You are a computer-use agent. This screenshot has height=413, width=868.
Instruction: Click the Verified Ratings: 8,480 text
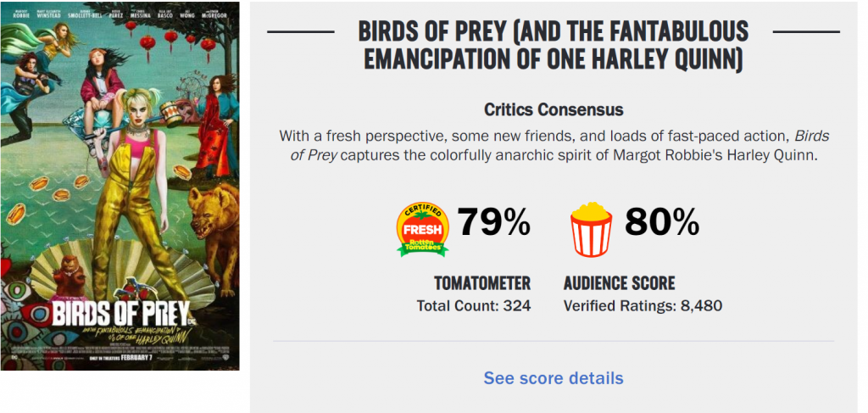(x=643, y=305)
